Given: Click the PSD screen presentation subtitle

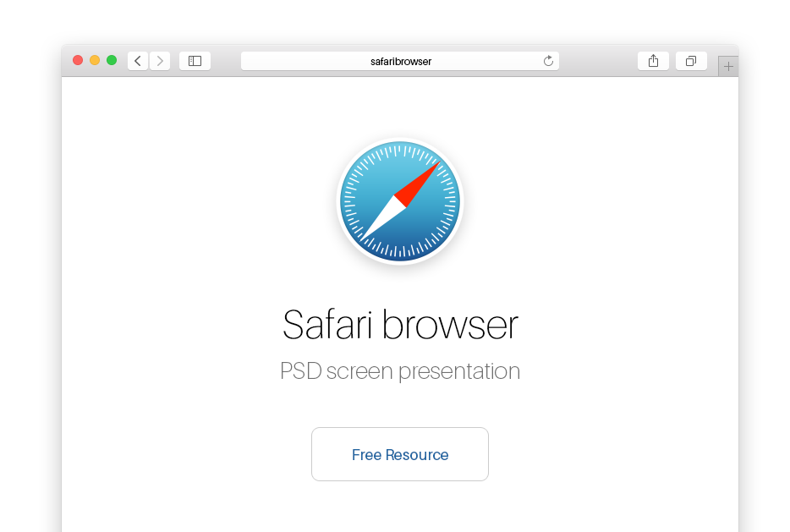Looking at the screenshot, I should 400,371.
